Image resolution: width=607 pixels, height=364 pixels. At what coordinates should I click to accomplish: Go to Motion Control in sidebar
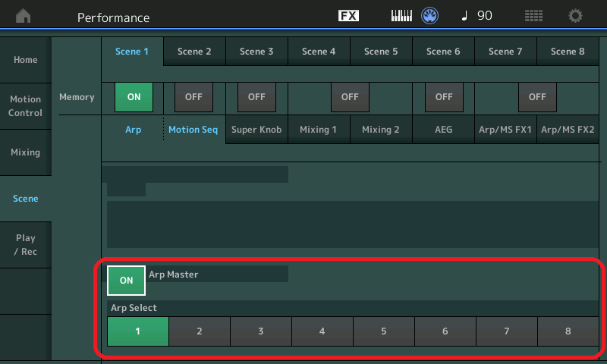pyautogui.click(x=26, y=106)
